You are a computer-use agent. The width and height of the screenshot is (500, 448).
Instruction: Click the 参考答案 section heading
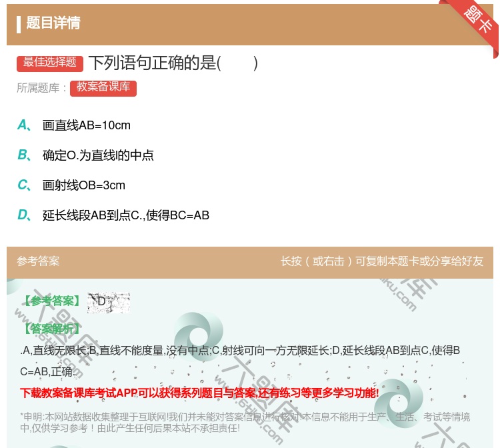pyautogui.click(x=38, y=261)
